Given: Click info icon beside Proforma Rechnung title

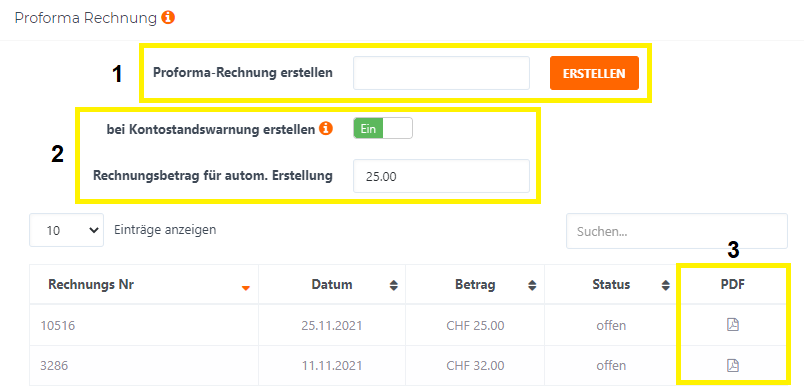Looking at the screenshot, I should coord(168,18).
